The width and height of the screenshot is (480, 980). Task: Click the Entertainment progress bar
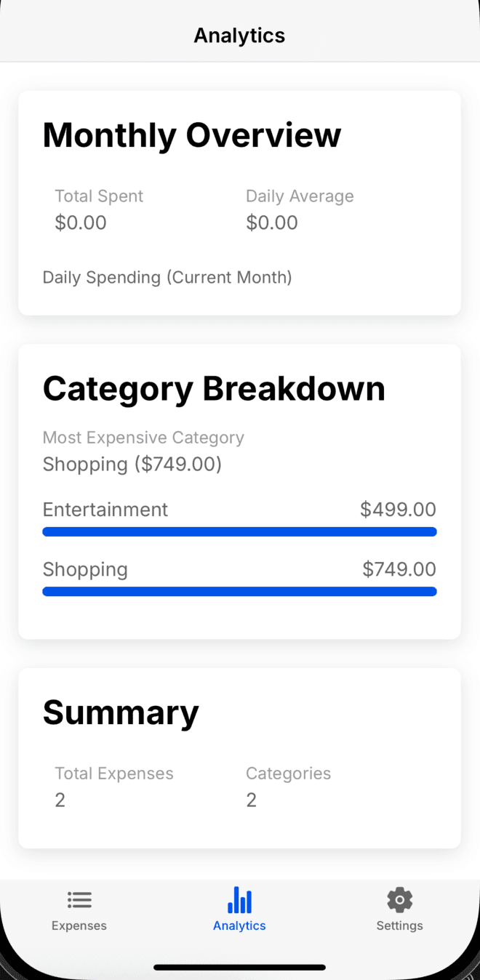[239, 531]
